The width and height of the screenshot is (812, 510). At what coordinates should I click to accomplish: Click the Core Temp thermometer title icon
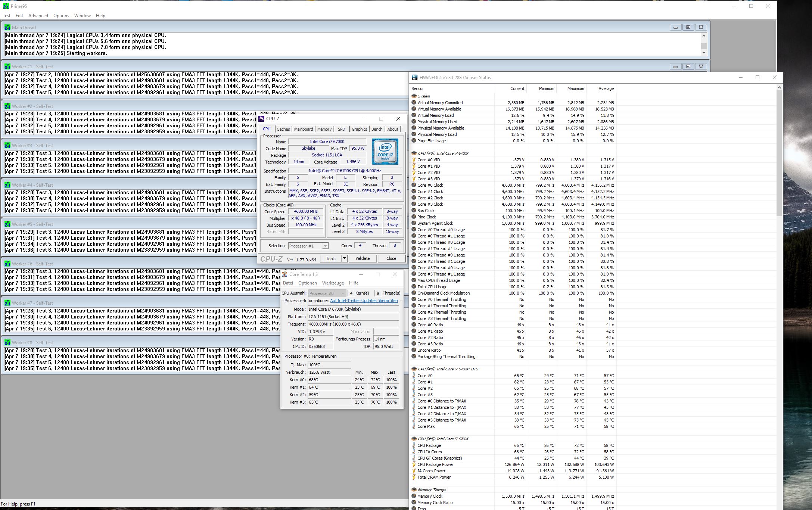(284, 274)
